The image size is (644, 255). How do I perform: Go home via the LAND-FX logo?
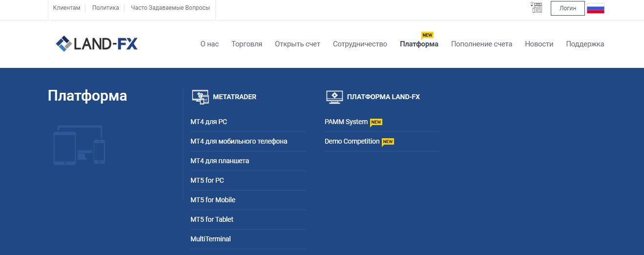97,44
